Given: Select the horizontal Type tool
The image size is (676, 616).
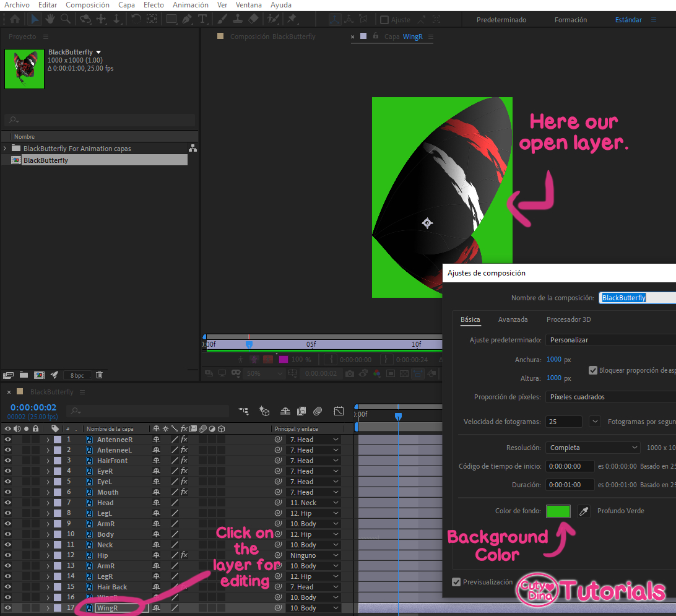Looking at the screenshot, I should (x=202, y=19).
